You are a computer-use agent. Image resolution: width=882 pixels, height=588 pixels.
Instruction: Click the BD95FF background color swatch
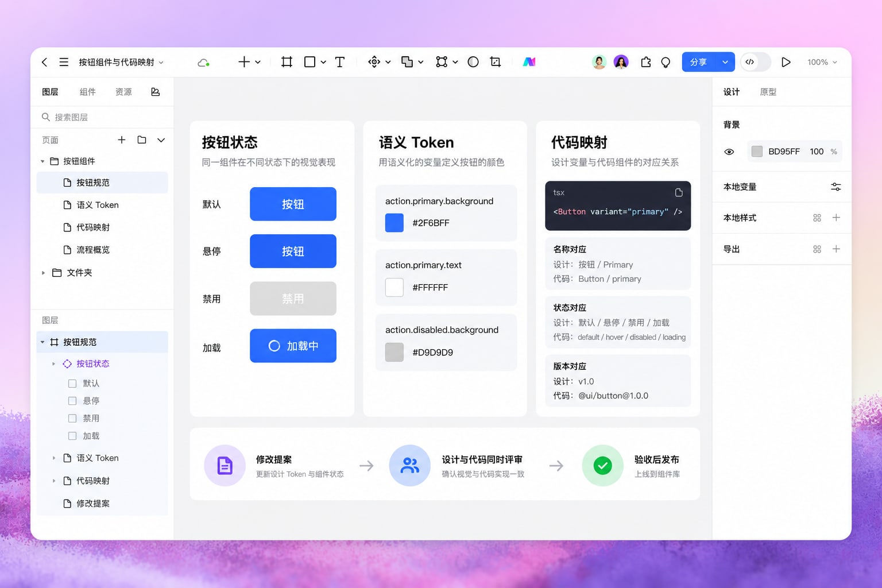click(x=757, y=152)
